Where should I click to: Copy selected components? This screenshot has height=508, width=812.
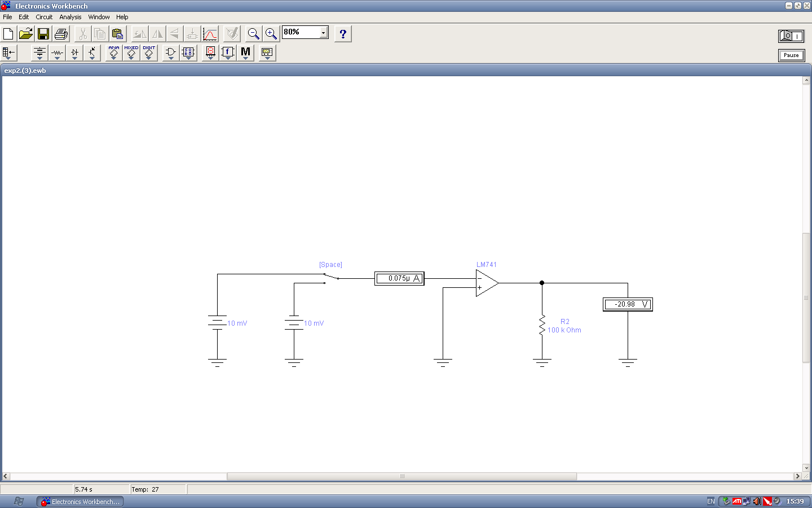(x=100, y=34)
